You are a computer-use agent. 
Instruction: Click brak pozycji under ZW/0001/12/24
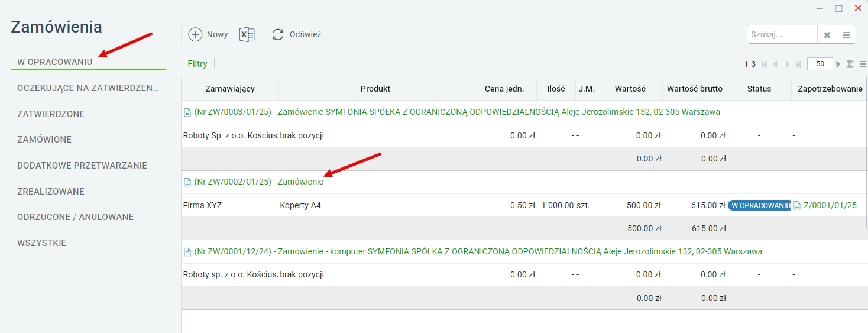[302, 274]
